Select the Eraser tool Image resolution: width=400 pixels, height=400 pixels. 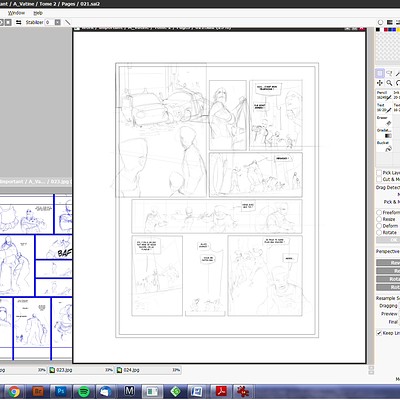pyautogui.click(x=384, y=120)
